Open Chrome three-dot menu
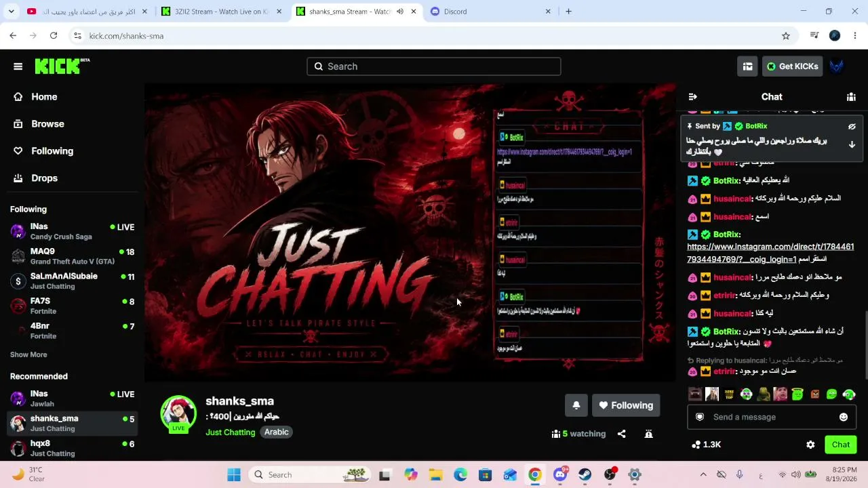The image size is (868, 488). pyautogui.click(x=855, y=36)
